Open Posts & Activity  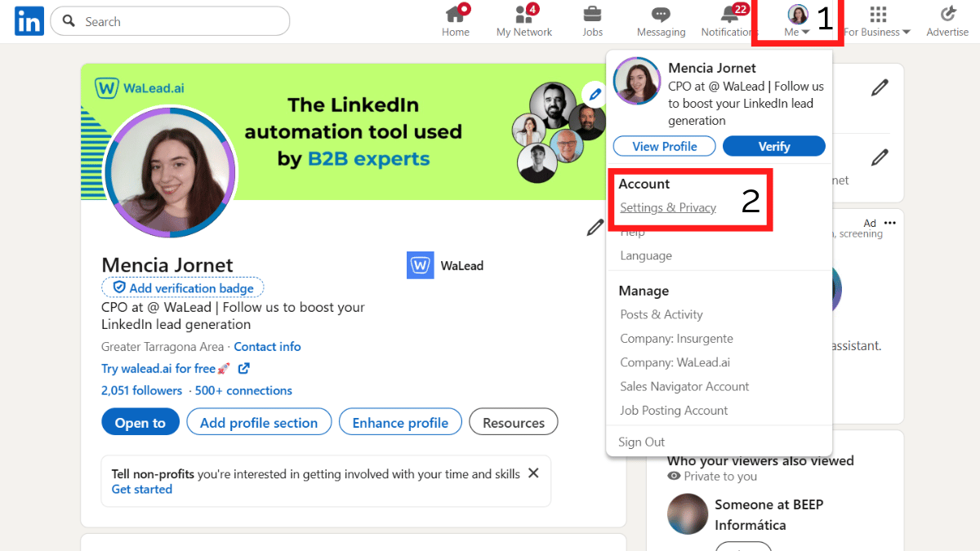661,314
